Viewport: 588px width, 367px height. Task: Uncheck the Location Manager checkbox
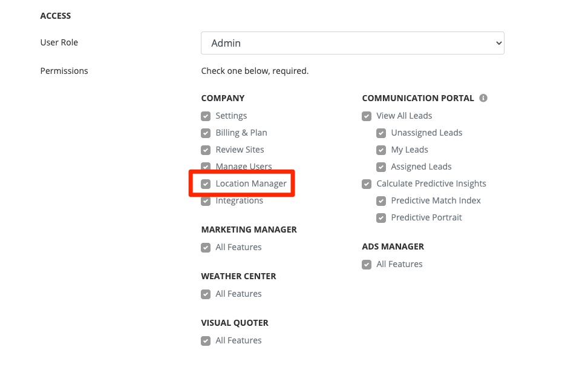point(206,183)
